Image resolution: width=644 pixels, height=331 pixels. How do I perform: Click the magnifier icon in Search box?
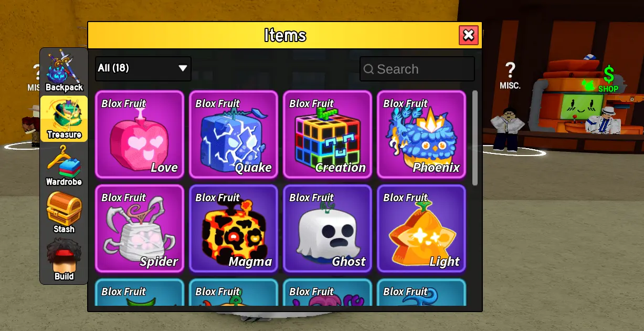(x=368, y=69)
